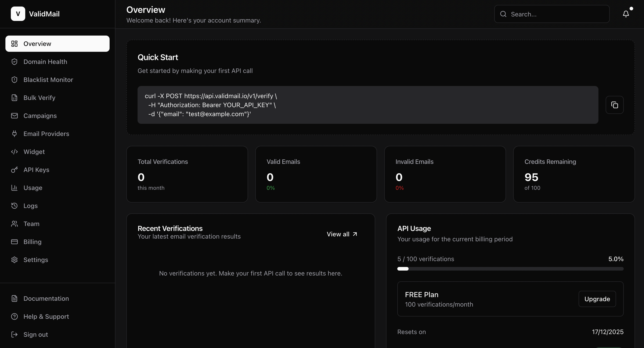The height and width of the screenshot is (348, 644).
Task: Select the Blacklist Monitor shield icon
Action: [x=14, y=80]
